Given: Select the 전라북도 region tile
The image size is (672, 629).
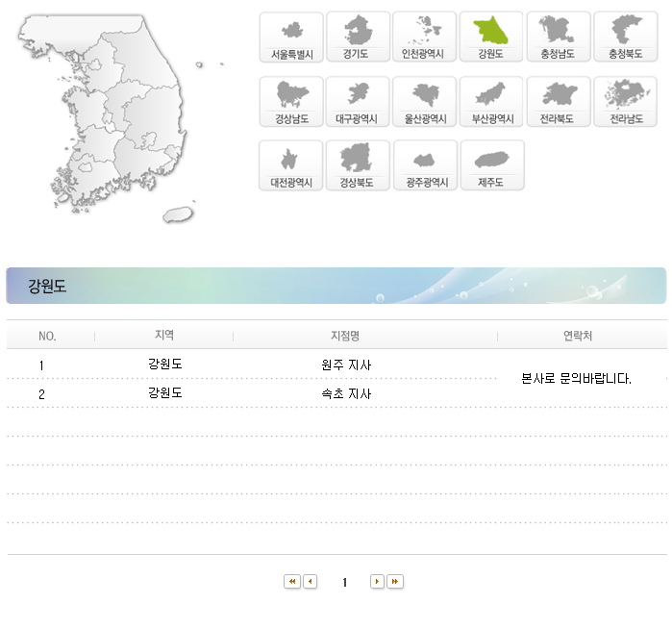Looking at the screenshot, I should 559,102.
